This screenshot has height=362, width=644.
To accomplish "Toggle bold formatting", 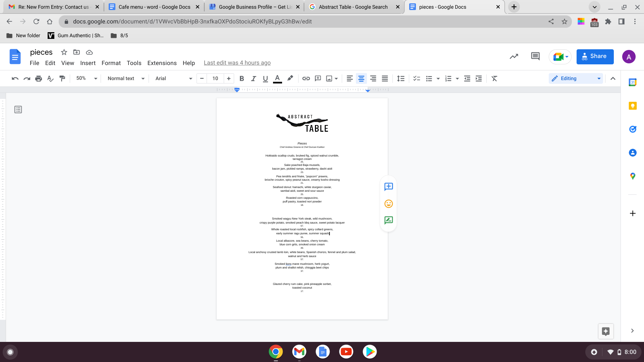I will click(x=241, y=78).
